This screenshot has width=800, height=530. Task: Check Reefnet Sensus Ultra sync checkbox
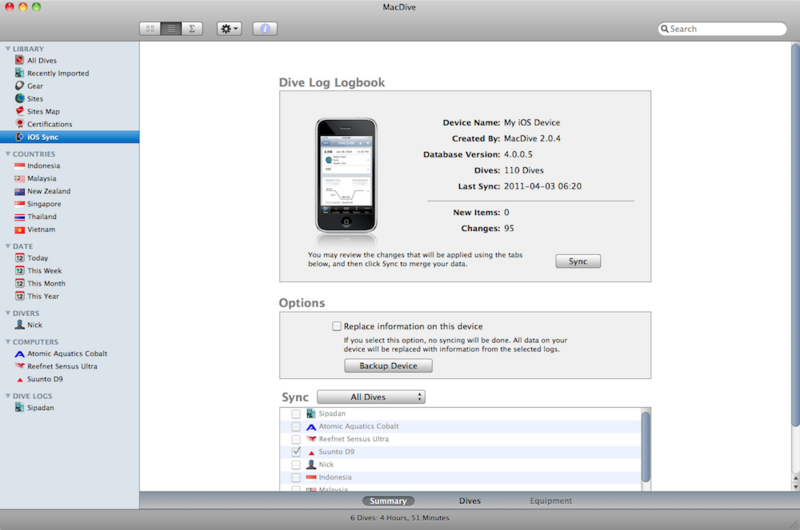(x=296, y=439)
